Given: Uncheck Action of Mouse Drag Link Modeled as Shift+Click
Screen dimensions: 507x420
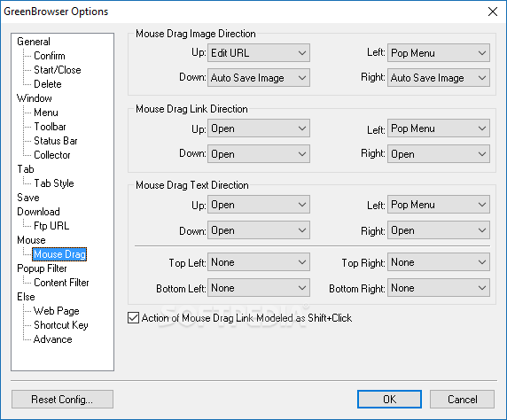Looking at the screenshot, I should (x=133, y=318).
